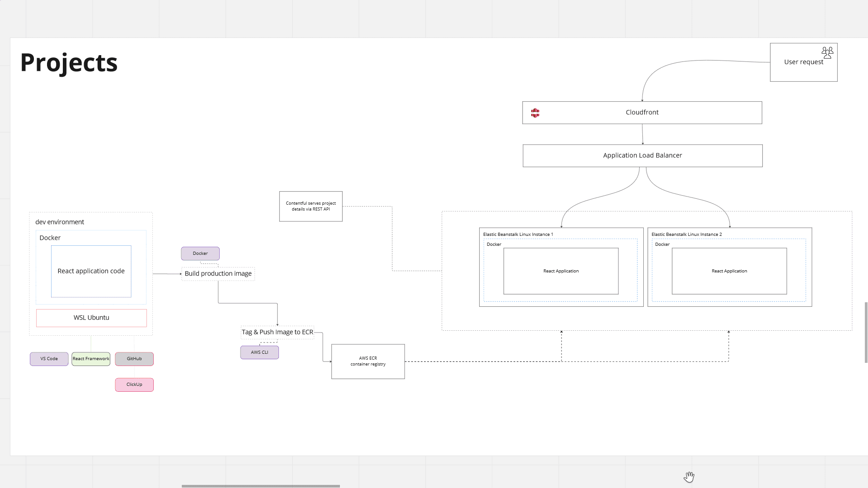
Task: Select the Application Load Balancer box
Action: [x=642, y=155]
